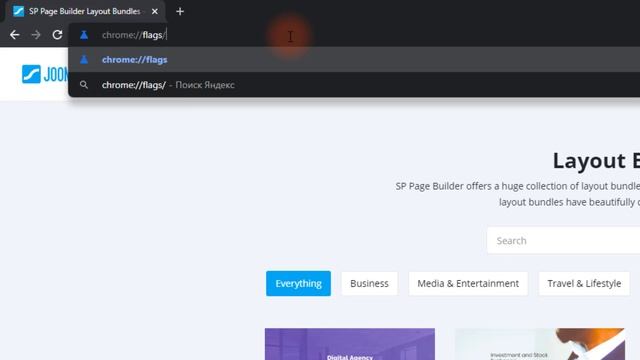The image size is (640, 360).
Task: Select the Travel & Lifestyle filter
Action: 584,283
